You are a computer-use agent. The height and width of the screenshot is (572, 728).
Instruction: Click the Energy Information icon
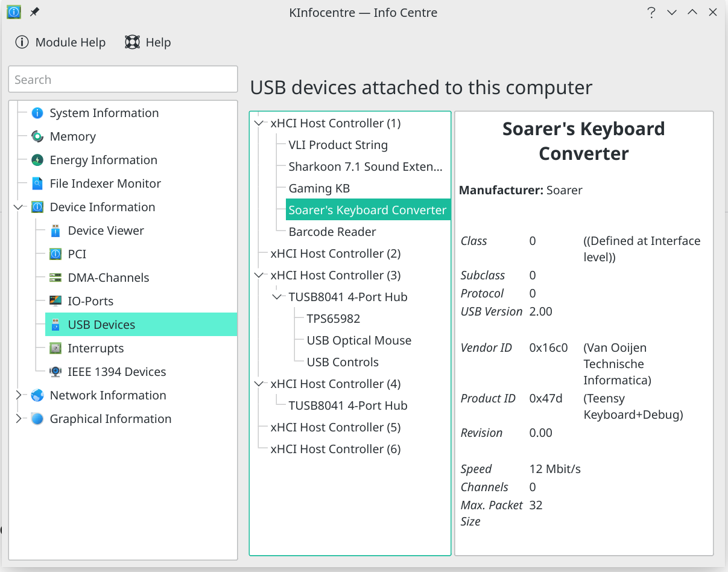coord(37,160)
